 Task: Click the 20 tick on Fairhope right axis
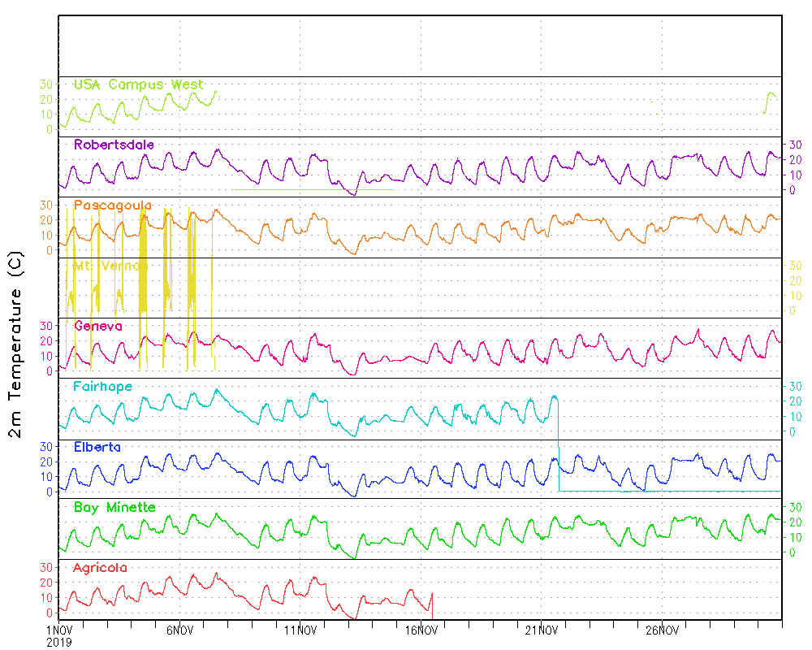click(795, 401)
